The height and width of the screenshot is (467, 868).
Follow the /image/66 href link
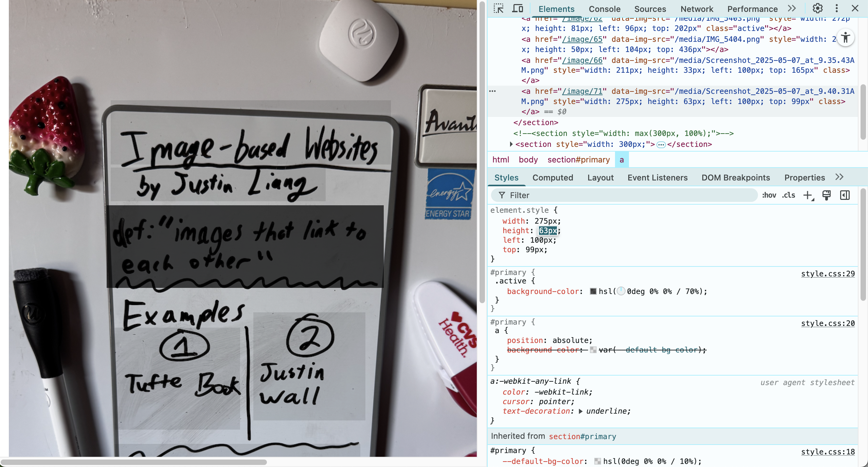tap(582, 60)
